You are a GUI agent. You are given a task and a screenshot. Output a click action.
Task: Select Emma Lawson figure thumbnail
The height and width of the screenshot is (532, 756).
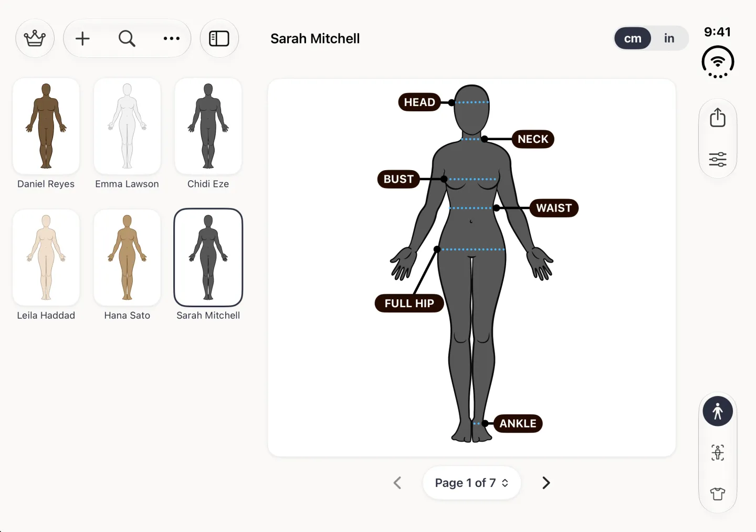click(127, 126)
